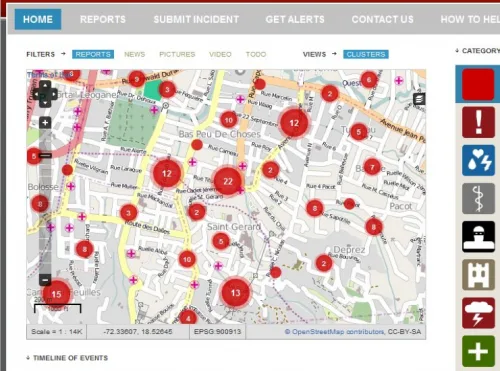
Task: Select the masked thief security category icon
Action: [x=478, y=237]
